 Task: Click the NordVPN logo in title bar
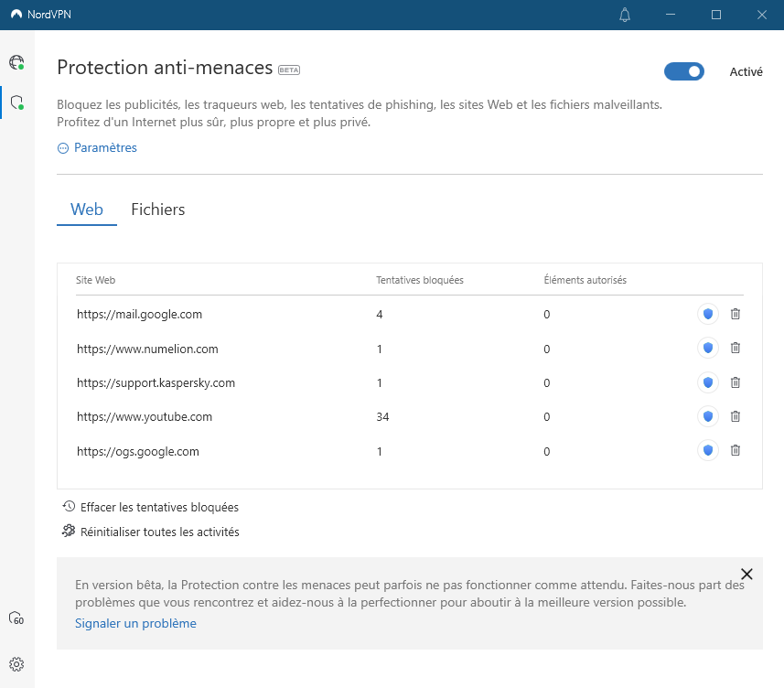coord(16,15)
